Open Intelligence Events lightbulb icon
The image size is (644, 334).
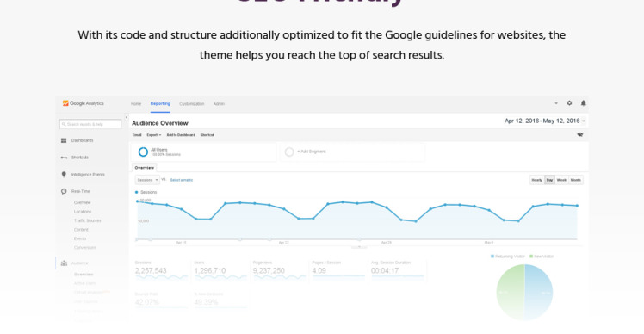coord(64,175)
